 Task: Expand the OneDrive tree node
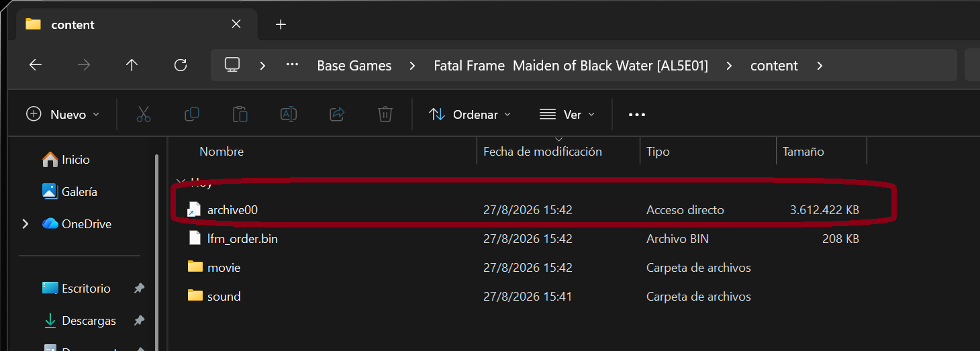pos(26,223)
